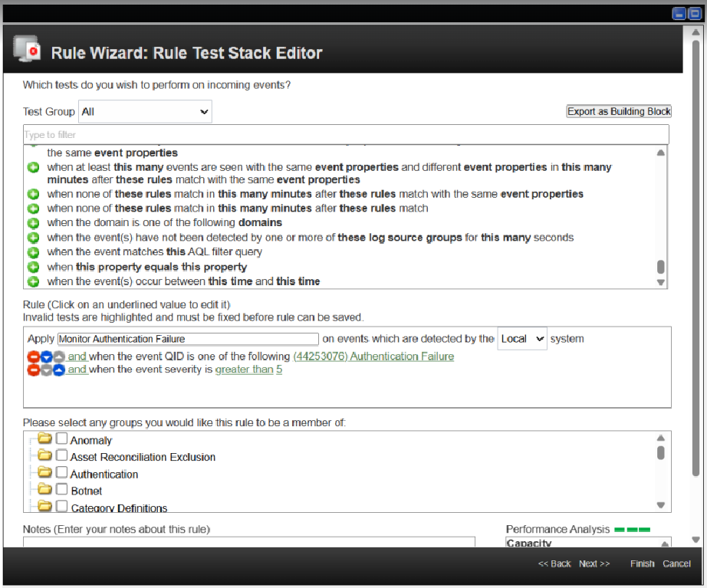707x588 pixels.
Task: Click Export as Building Block button
Action: 619,112
